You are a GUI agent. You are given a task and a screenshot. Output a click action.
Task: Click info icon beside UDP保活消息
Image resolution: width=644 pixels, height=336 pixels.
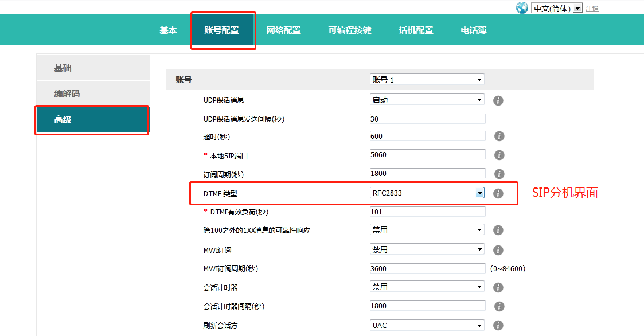pos(498,100)
